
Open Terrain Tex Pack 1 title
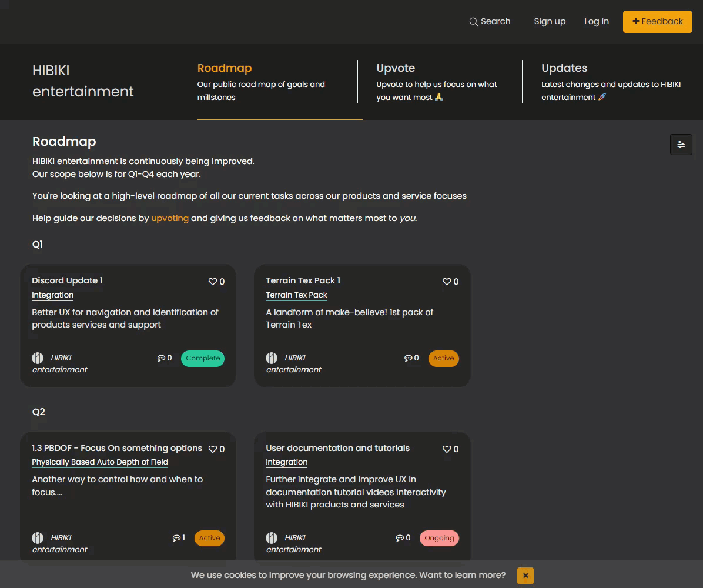(303, 280)
